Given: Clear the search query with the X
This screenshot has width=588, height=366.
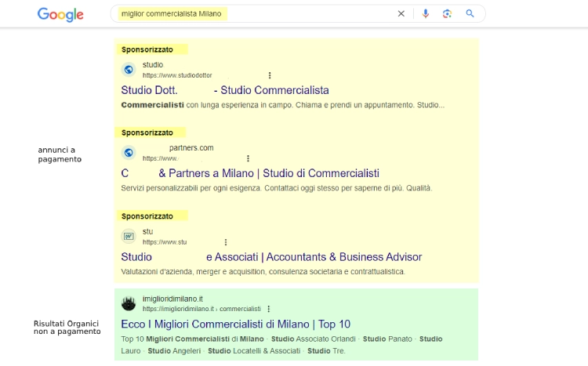Looking at the screenshot, I should pos(401,13).
